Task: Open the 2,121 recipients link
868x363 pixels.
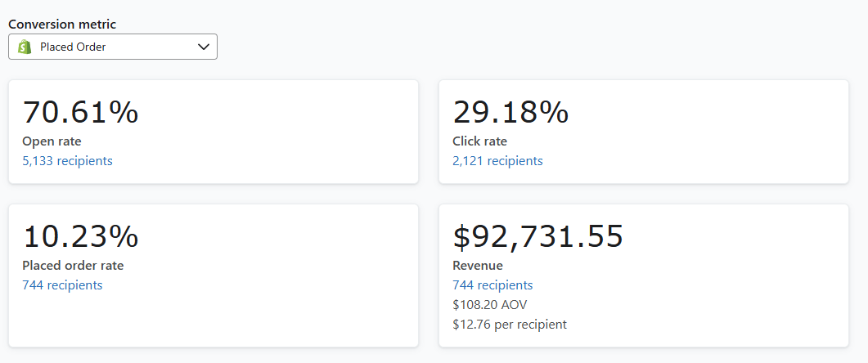Action: (497, 161)
